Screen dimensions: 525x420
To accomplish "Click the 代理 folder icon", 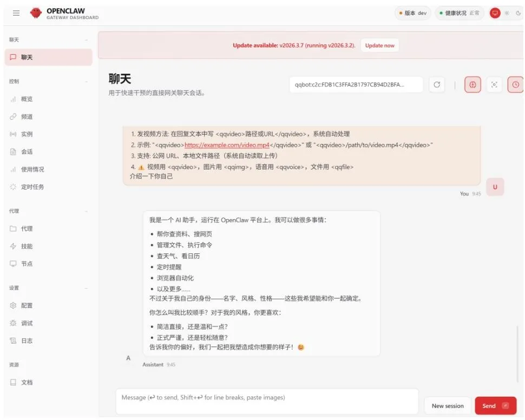I will (x=13, y=229).
